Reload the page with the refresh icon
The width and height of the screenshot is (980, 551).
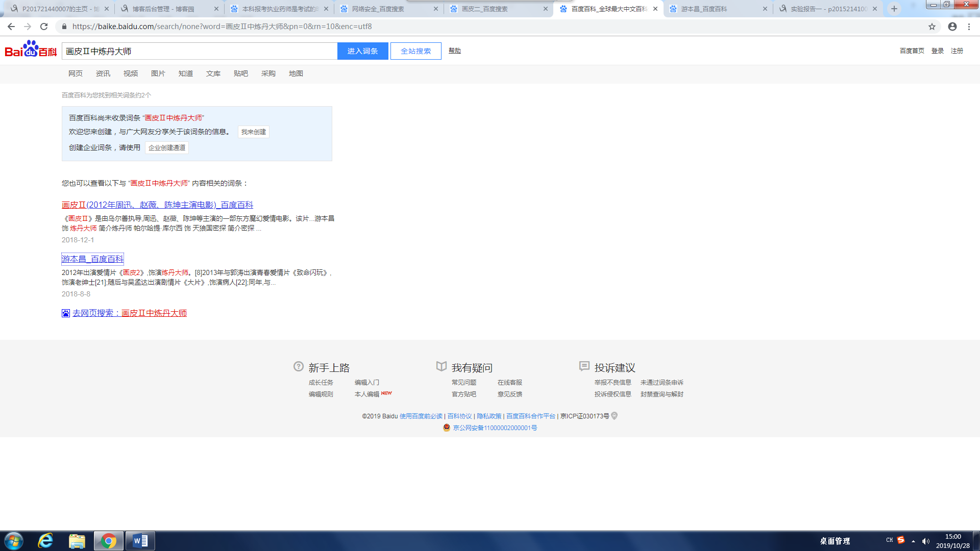coord(44,27)
